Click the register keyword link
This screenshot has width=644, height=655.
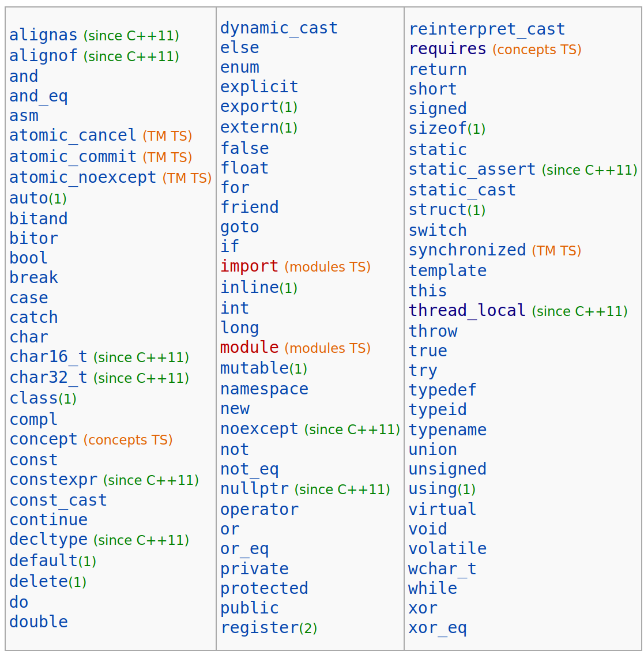click(259, 628)
